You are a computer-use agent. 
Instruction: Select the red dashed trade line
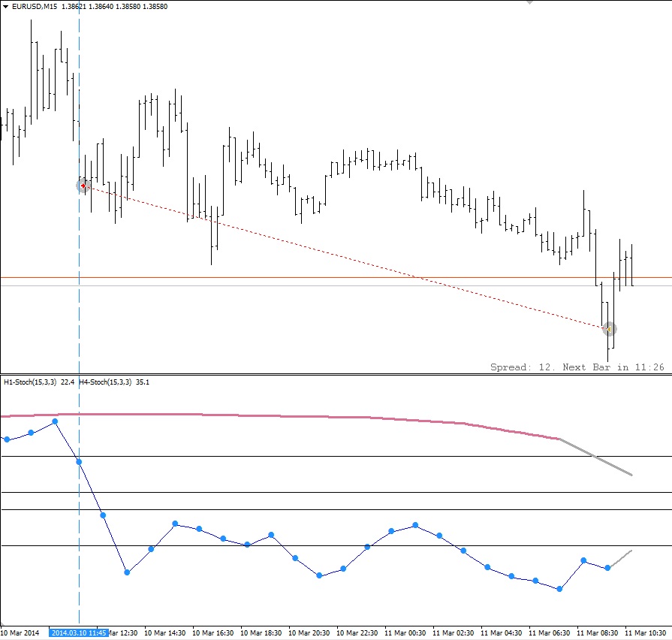tap(346, 257)
